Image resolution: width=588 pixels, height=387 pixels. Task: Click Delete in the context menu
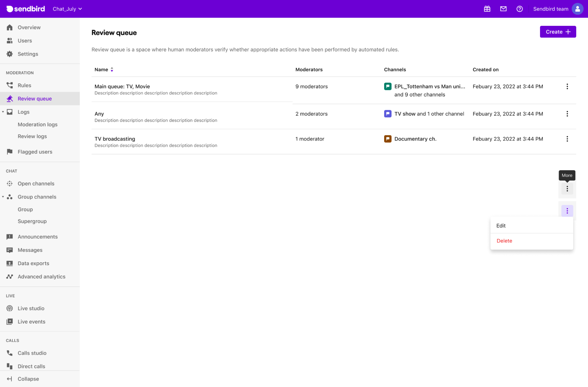pyautogui.click(x=504, y=241)
